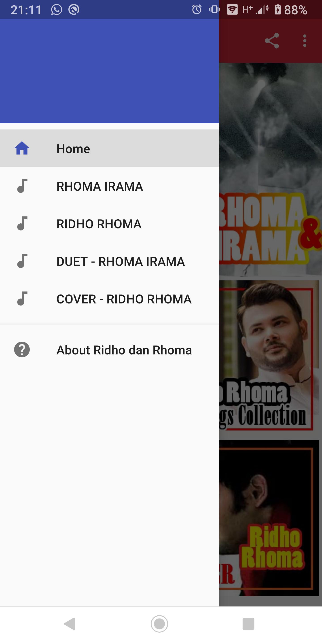Open the DUET - RHOMA IRAMA entry

[110, 261]
